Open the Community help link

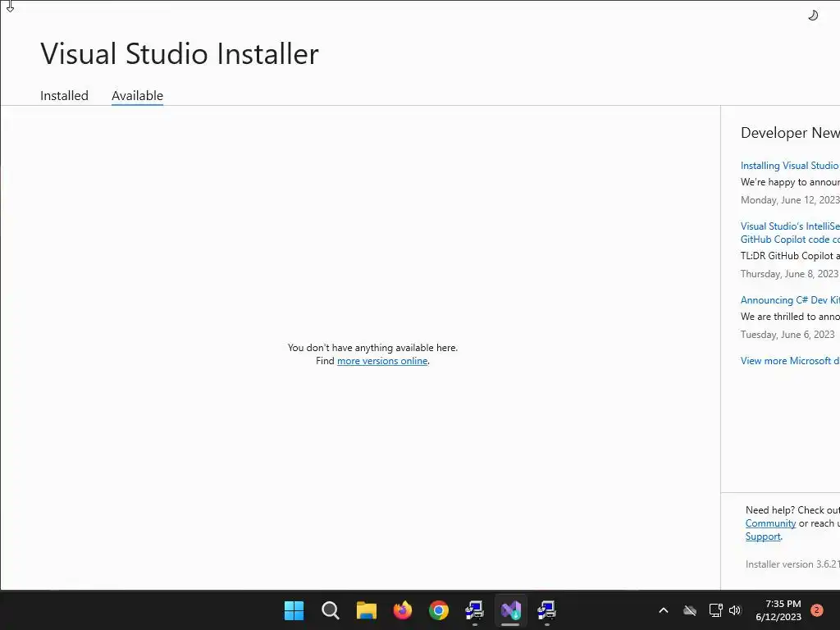(x=770, y=523)
